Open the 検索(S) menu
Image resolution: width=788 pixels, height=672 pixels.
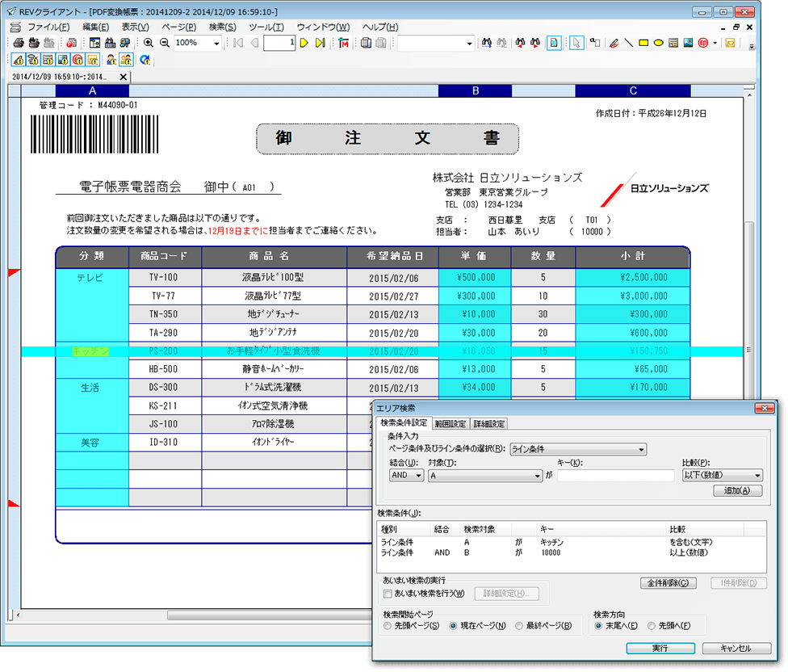222,27
